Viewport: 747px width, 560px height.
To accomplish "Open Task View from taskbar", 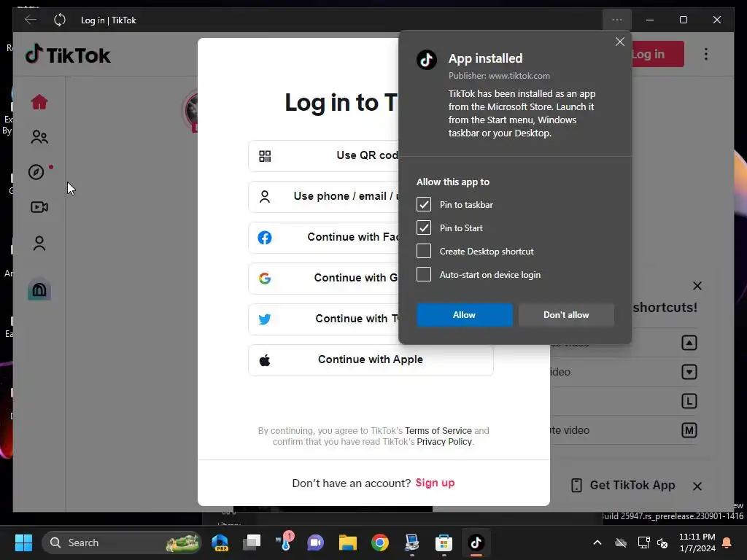I will [x=252, y=542].
